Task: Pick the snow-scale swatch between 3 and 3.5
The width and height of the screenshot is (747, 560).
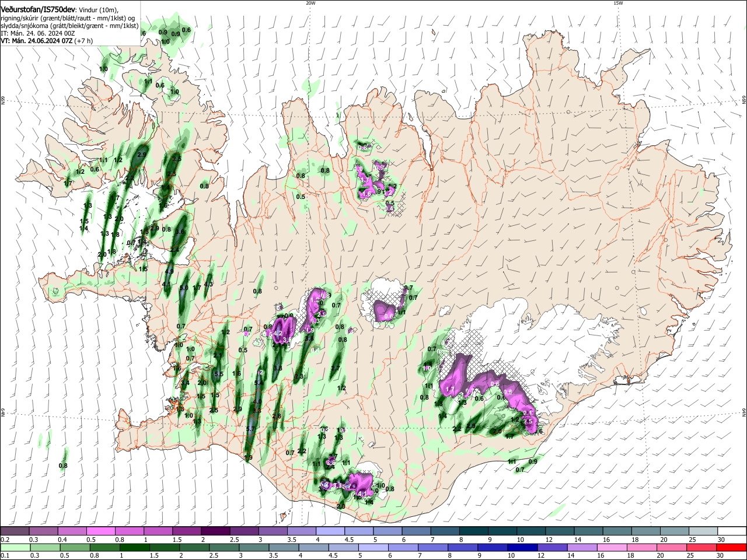Action: click(273, 531)
